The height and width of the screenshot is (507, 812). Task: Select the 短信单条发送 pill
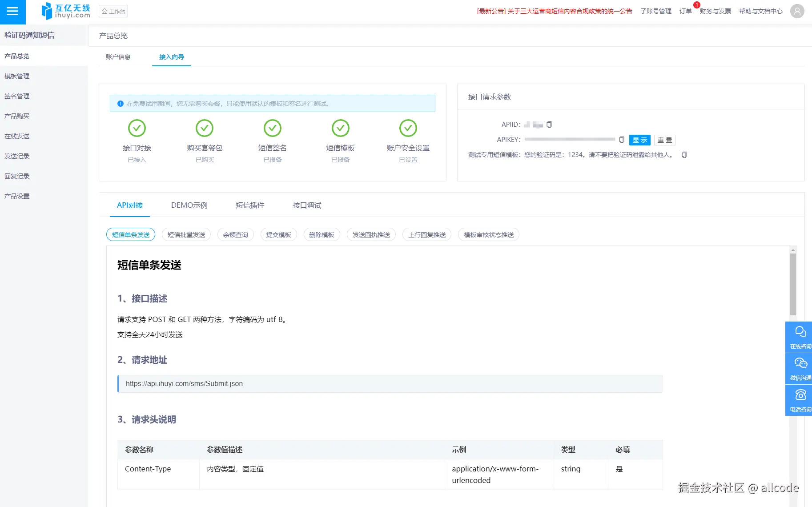(x=131, y=235)
